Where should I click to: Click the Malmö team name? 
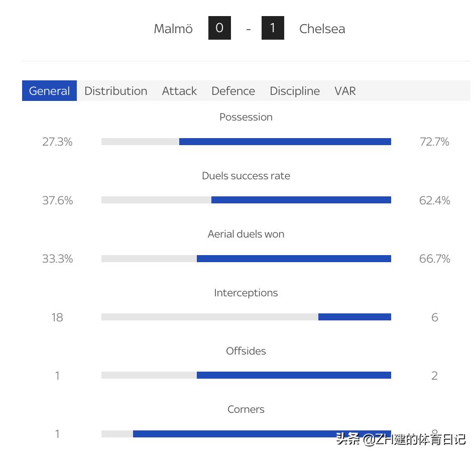pos(173,29)
